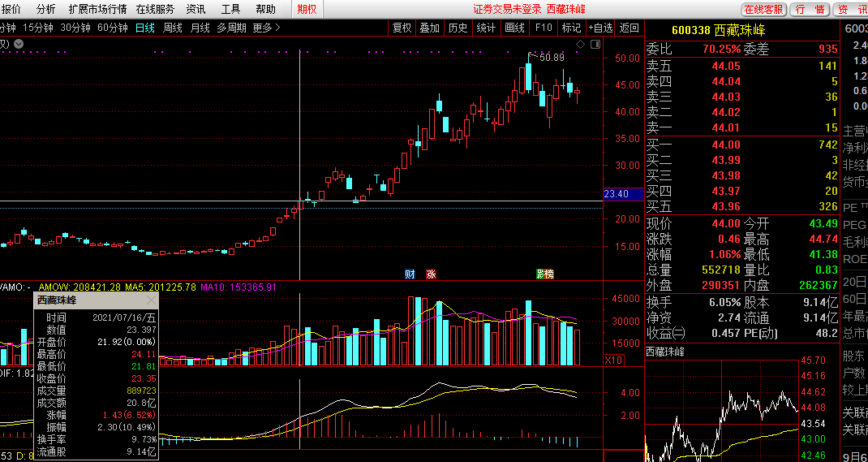Select the 周线 weekly period
868x462 pixels.
[x=172, y=28]
